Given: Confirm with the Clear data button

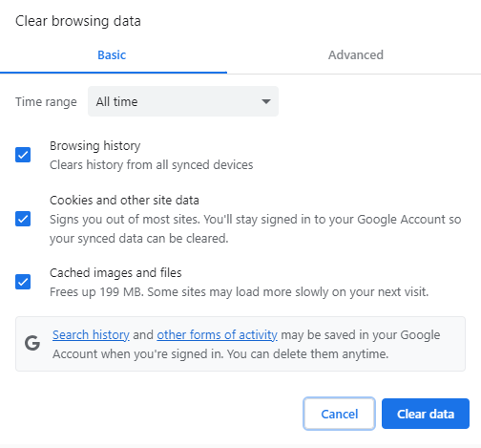Looking at the screenshot, I should coord(426,414).
